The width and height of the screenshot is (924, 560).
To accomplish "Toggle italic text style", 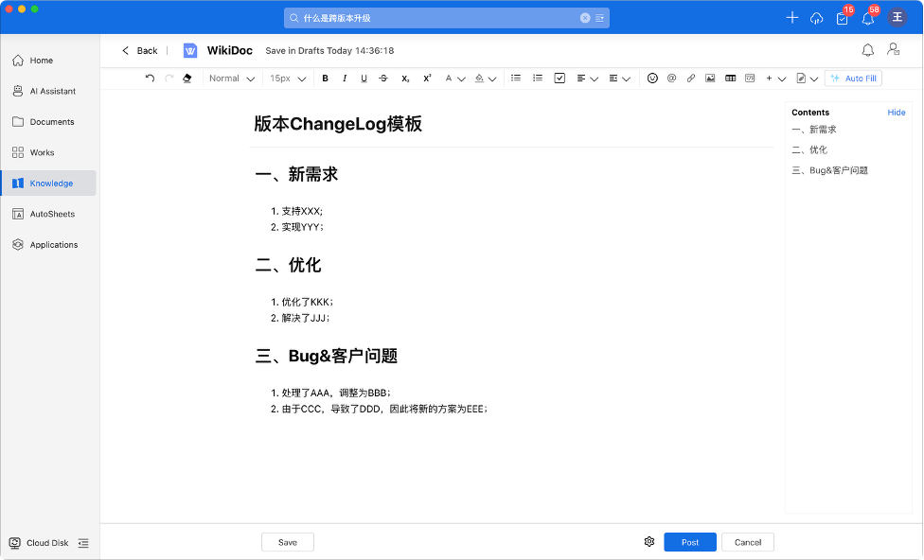I will [345, 79].
